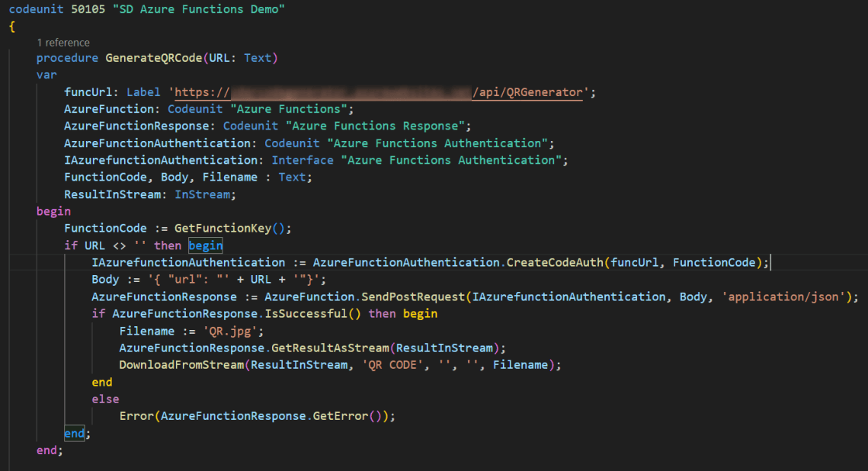Click the funcUrl label URL string
Viewport: 868px width, 471px height.
point(379,92)
